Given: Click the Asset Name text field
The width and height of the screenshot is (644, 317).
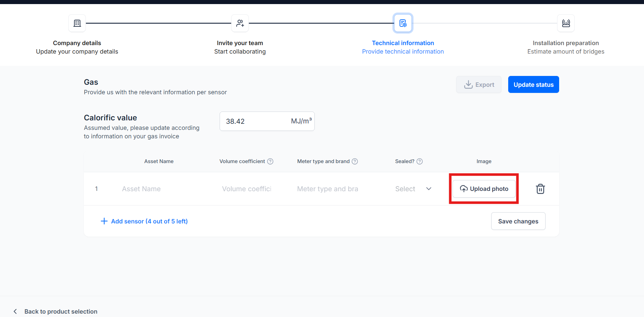Looking at the screenshot, I should [159, 189].
